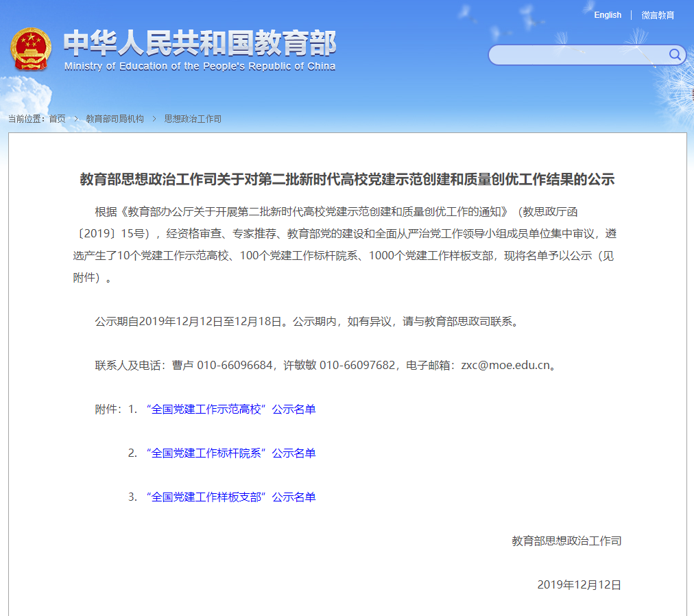Click the 中华人民共和国教育部 site title
The width and height of the screenshot is (694, 616).
point(200,44)
